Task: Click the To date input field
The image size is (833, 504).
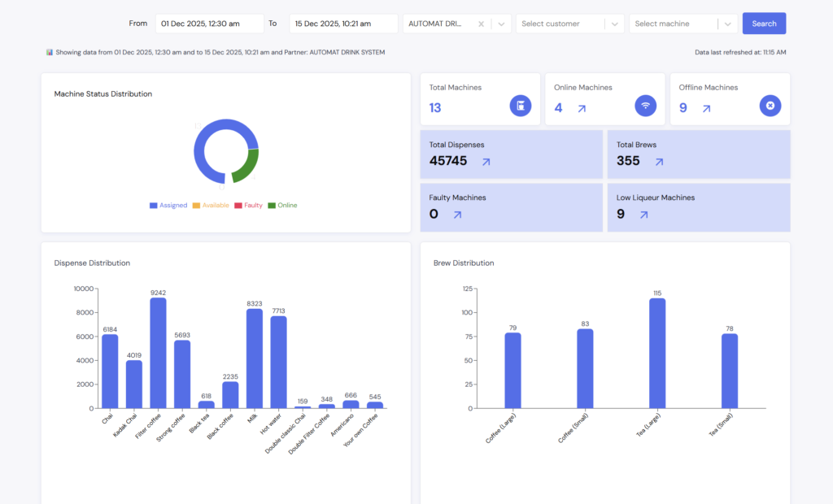Action: (343, 24)
